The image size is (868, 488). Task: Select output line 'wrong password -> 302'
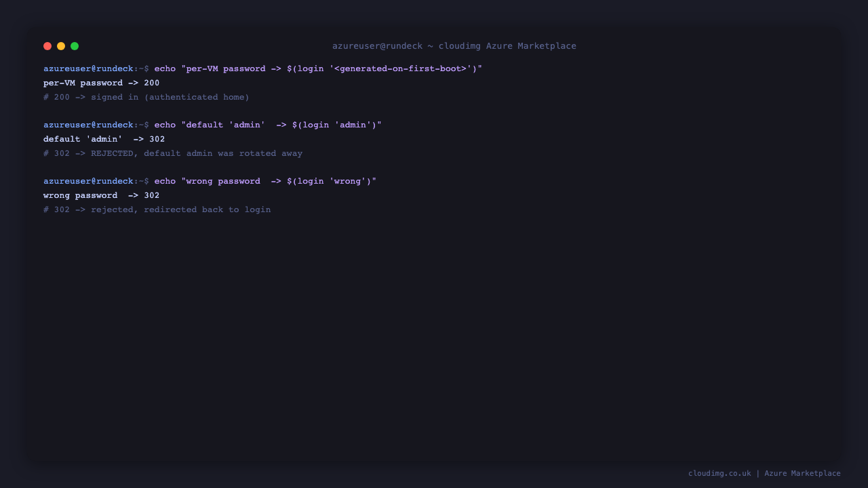tap(102, 196)
